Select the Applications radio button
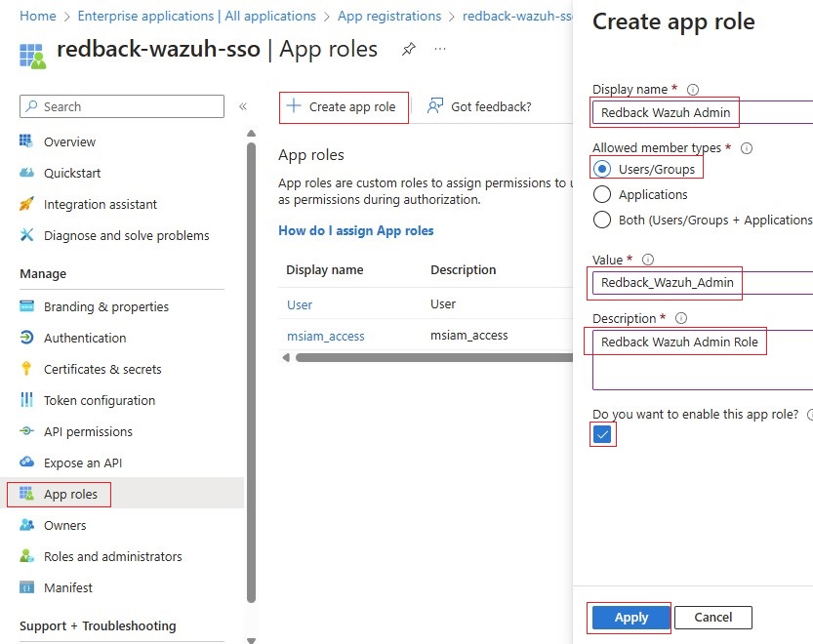Viewport: 813px width, 644px height. coord(602,194)
